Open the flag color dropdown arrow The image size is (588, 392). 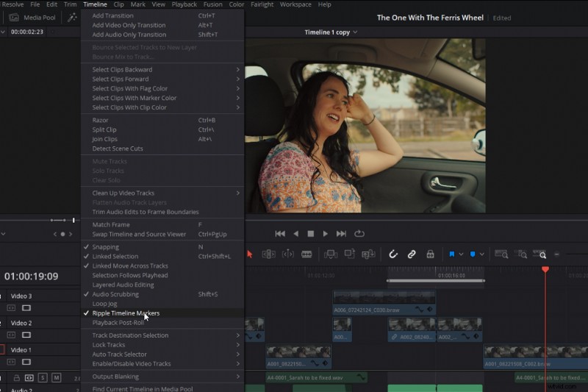coord(462,254)
